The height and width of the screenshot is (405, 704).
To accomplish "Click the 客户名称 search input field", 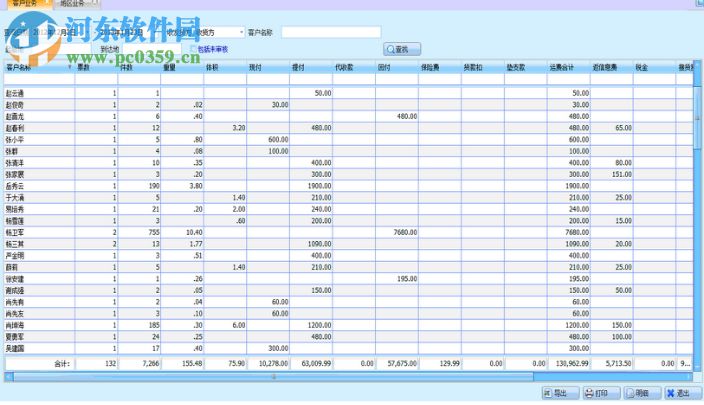I will coord(331,32).
